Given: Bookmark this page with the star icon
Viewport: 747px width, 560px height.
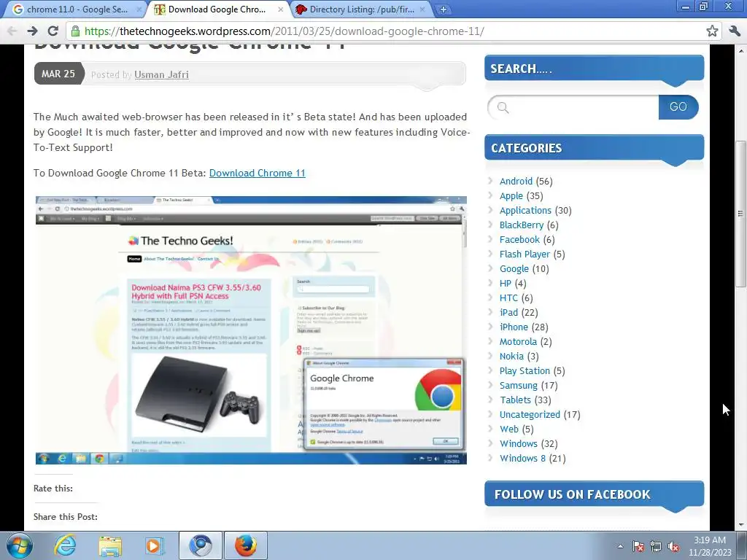Looking at the screenshot, I should pos(712,31).
